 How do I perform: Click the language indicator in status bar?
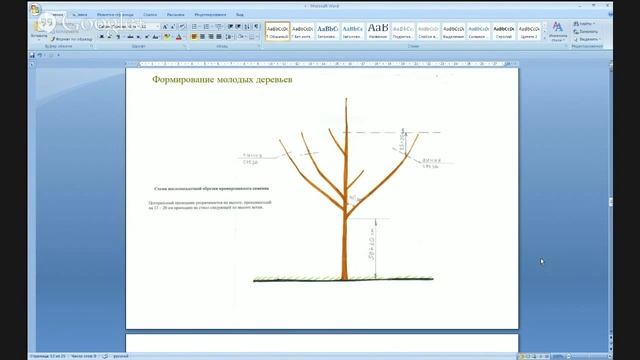click(x=120, y=356)
